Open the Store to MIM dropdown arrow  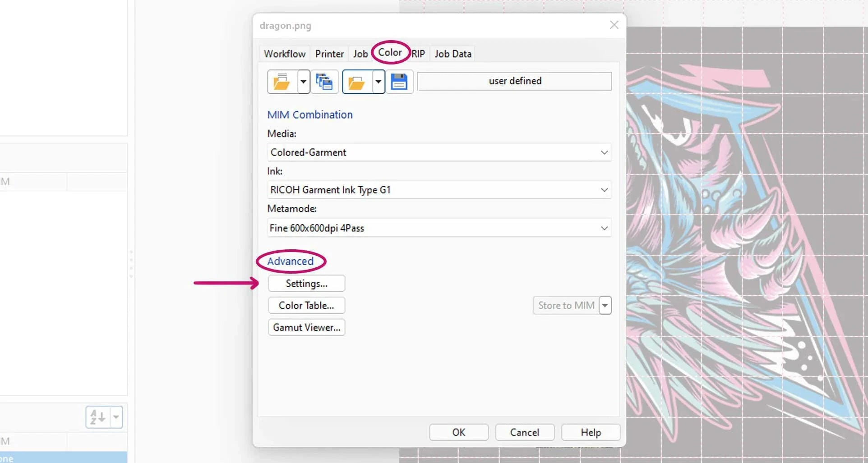click(605, 306)
